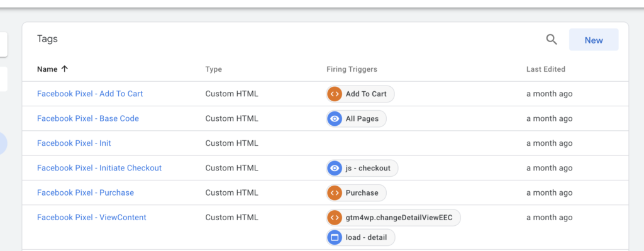Click 'a month ago' in Add To Cart row

coord(549,94)
